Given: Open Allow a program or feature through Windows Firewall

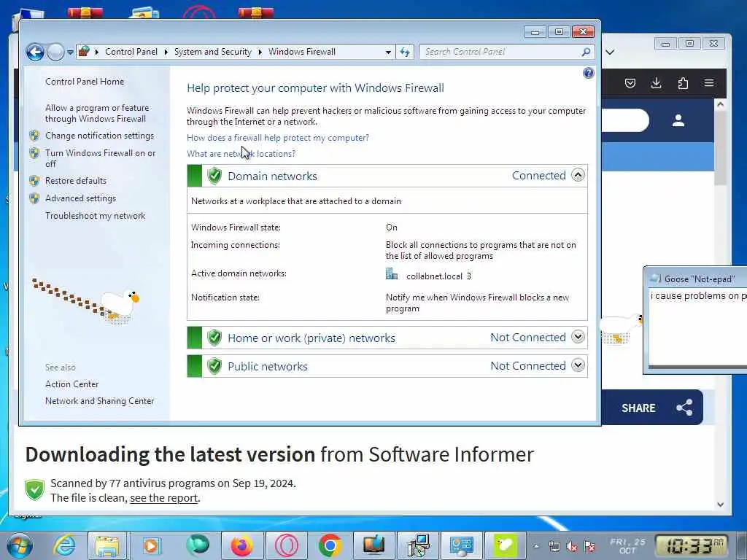Looking at the screenshot, I should click(97, 113).
